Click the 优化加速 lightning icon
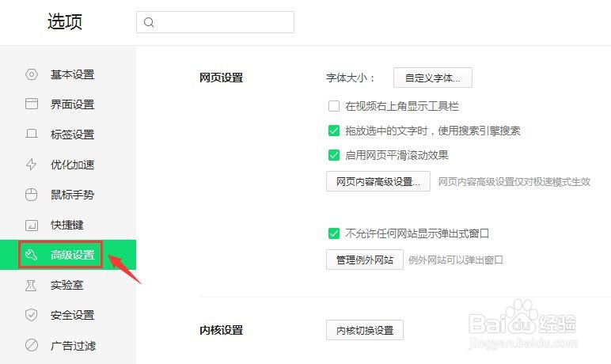This screenshot has width=611, height=364. click(31, 164)
